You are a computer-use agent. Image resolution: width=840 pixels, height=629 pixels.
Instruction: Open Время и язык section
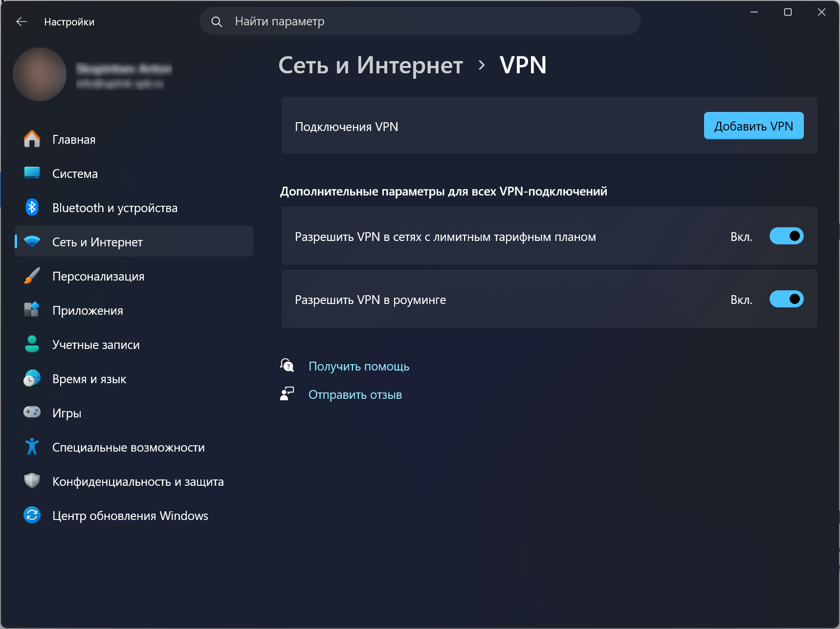pyautogui.click(x=134, y=379)
